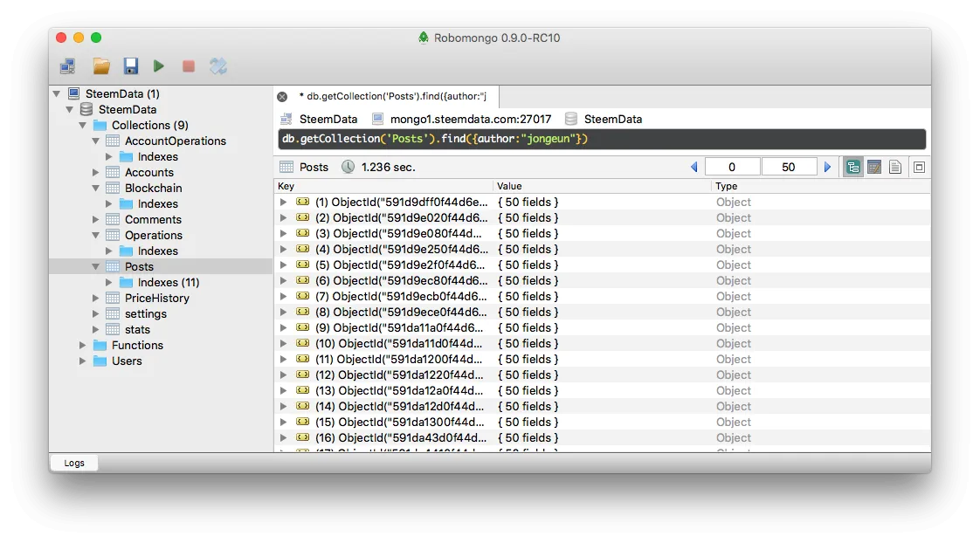Collapse the SteemData database node
This screenshot has height=543, width=980.
(70, 109)
